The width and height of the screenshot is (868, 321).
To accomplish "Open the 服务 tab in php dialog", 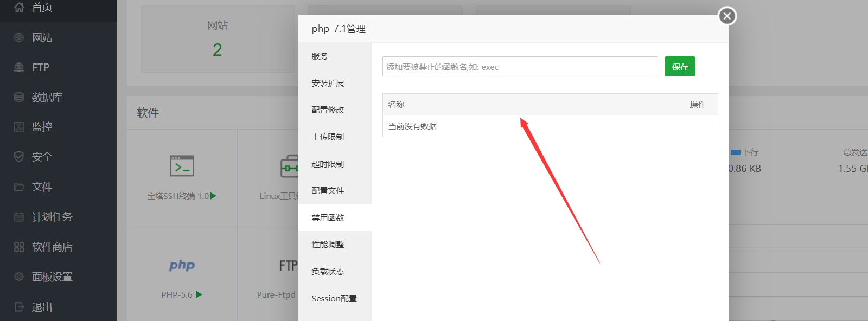I will [x=335, y=56].
